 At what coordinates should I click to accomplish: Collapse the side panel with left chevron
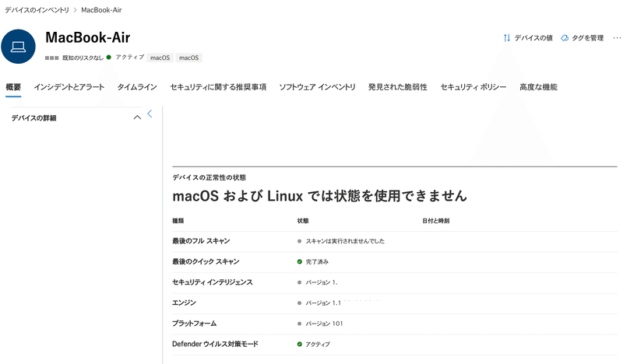(150, 114)
